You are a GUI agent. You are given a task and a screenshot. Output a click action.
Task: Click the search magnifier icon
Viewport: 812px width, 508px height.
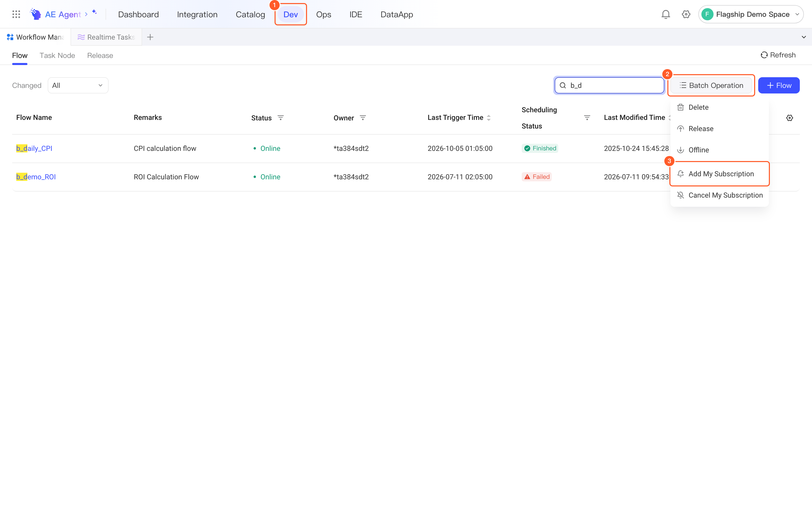point(563,85)
